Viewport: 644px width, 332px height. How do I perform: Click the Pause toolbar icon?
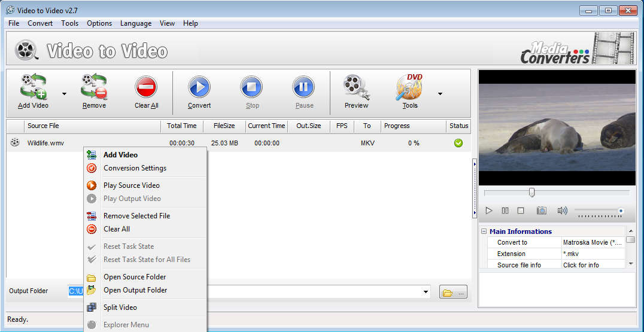303,87
